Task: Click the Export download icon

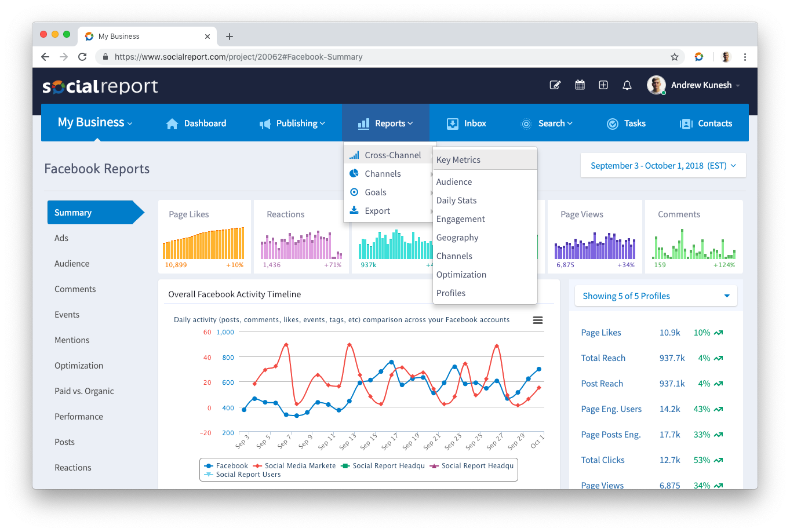Action: 354,210
